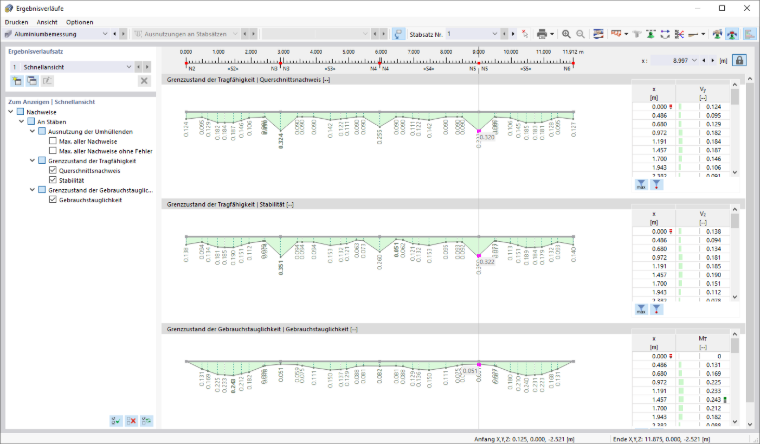Open the print icon dropdown arrow

(552, 34)
